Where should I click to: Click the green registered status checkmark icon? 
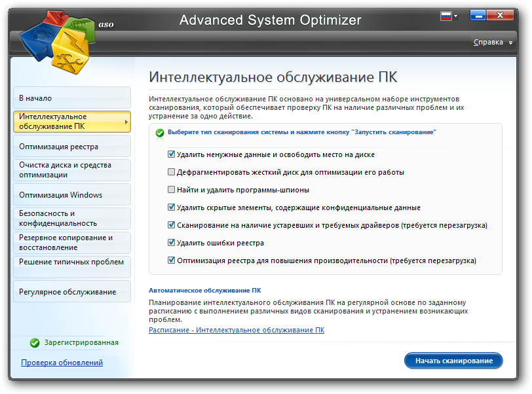pyautogui.click(x=35, y=342)
